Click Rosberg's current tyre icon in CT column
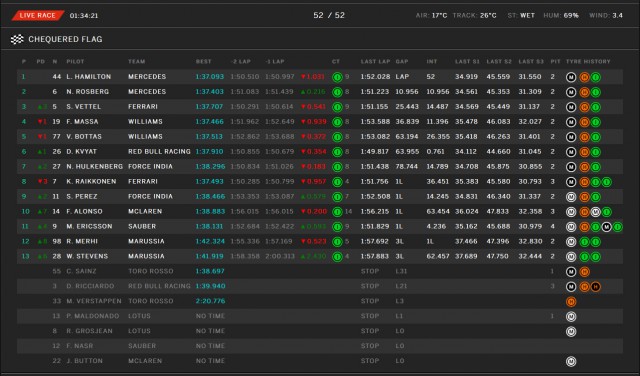Screen dimensions: 640x376 click(x=337, y=92)
